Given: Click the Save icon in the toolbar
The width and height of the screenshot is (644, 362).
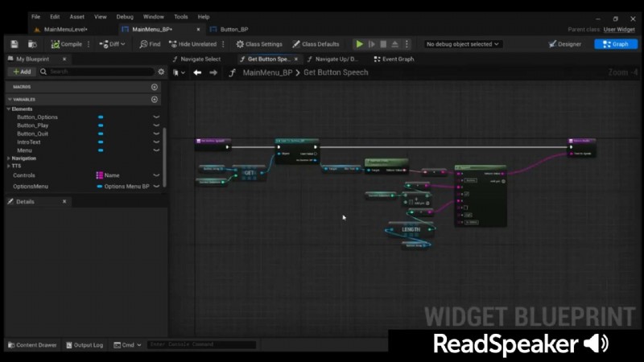Looking at the screenshot, I should [15, 44].
